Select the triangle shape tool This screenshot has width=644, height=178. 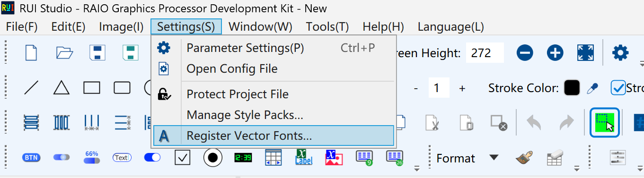click(x=61, y=88)
